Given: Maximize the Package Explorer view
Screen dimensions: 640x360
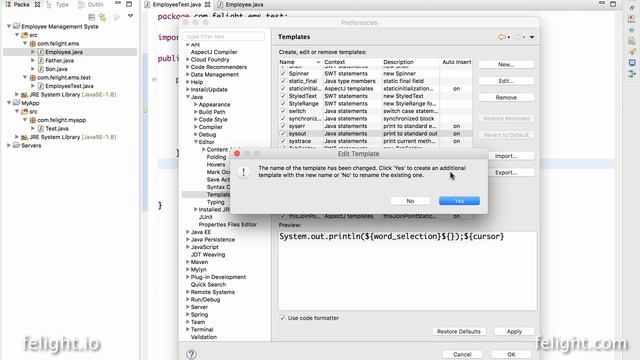Looking at the screenshot, I should click(129, 4).
